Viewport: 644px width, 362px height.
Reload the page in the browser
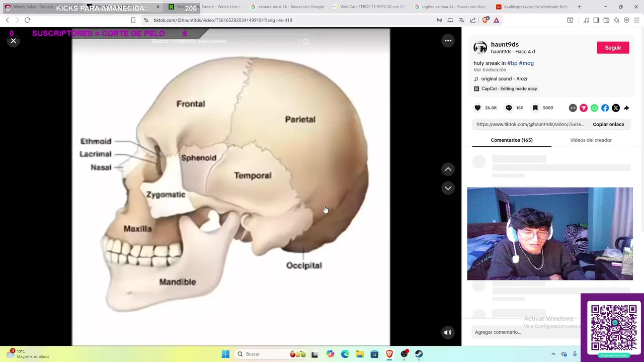[x=27, y=20]
